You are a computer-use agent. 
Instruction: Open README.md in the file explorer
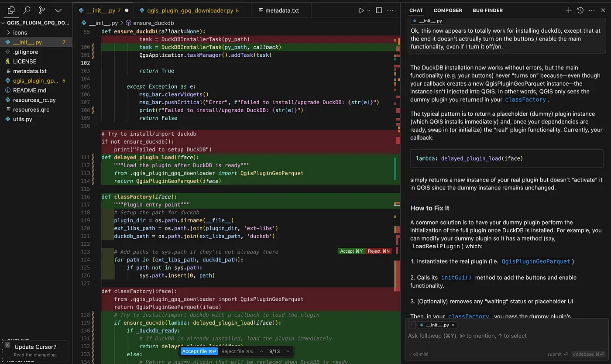[29, 90]
